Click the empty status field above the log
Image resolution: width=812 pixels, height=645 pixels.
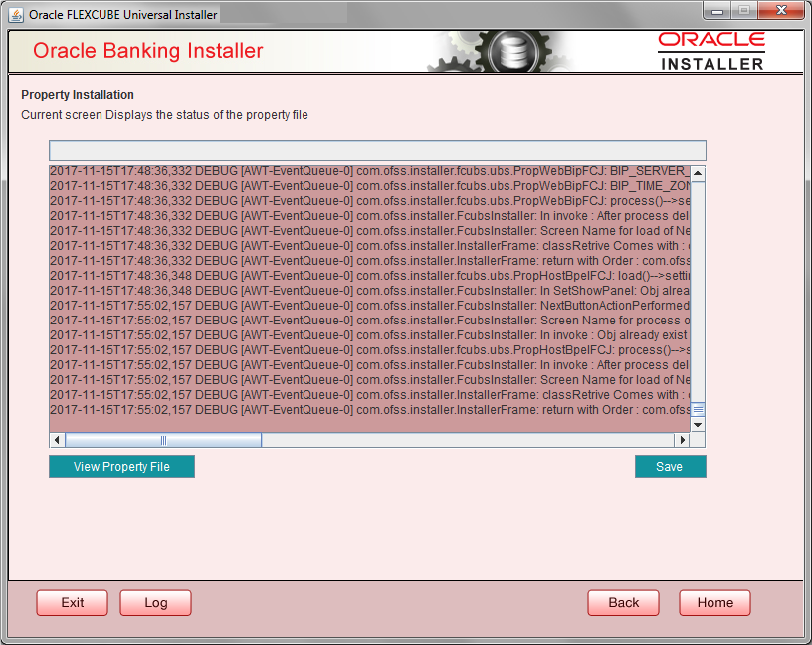377,150
